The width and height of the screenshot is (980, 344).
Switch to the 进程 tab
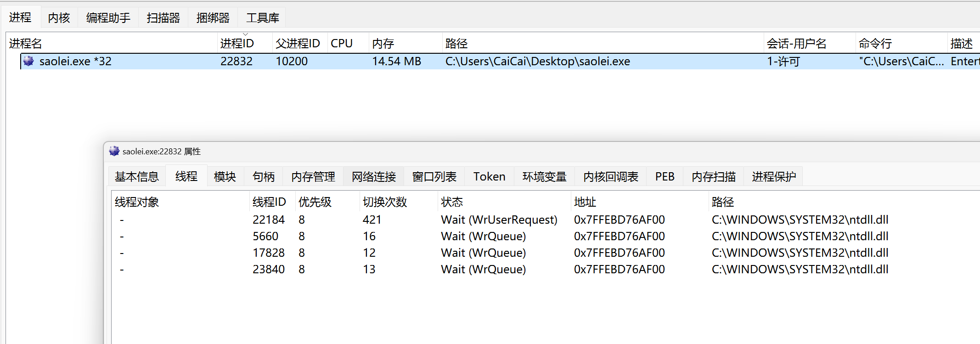click(x=20, y=17)
